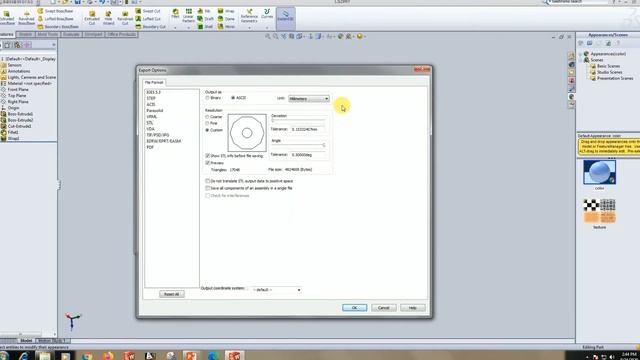
Task: Click OK in Export Options dialog
Action: tap(354, 308)
